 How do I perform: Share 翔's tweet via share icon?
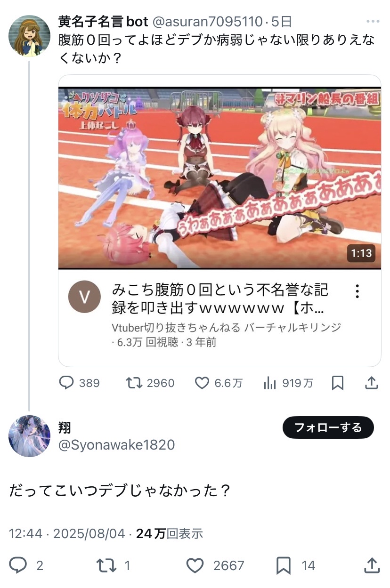pyautogui.click(x=372, y=565)
